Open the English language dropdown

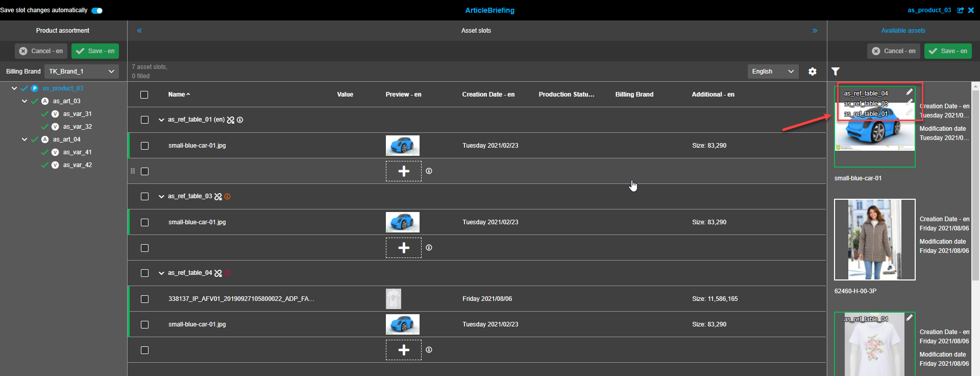pos(773,72)
